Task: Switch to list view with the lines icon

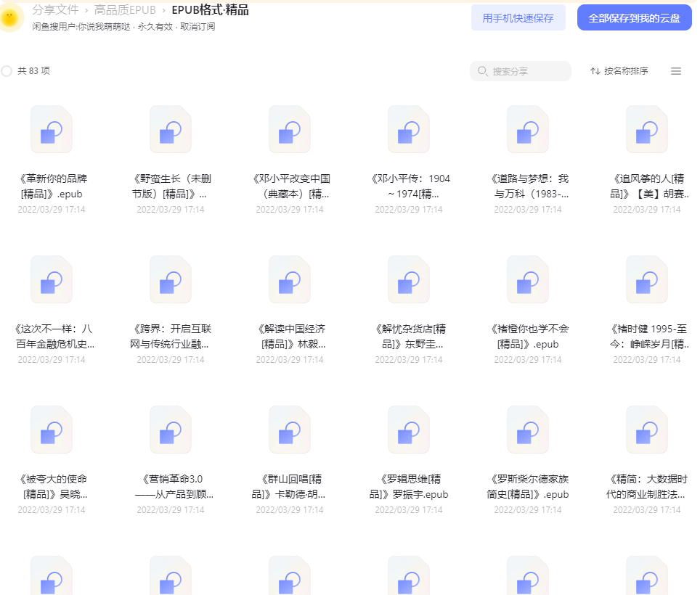Action: click(676, 71)
